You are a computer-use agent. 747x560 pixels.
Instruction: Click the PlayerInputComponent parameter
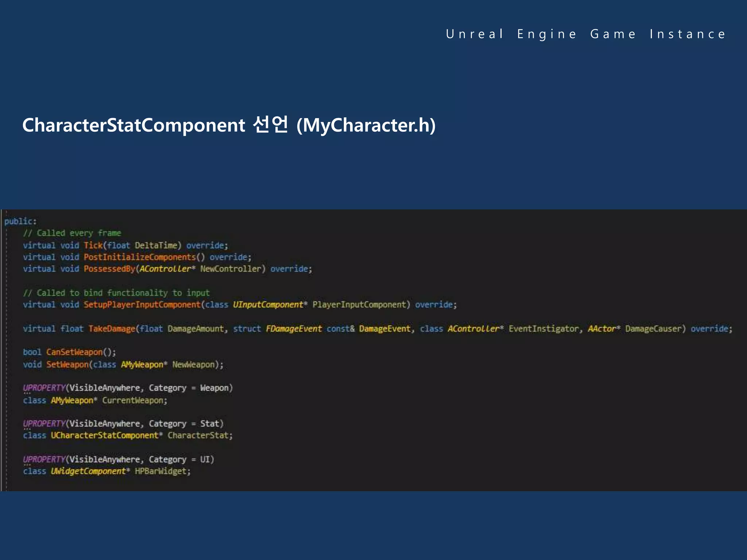359,304
